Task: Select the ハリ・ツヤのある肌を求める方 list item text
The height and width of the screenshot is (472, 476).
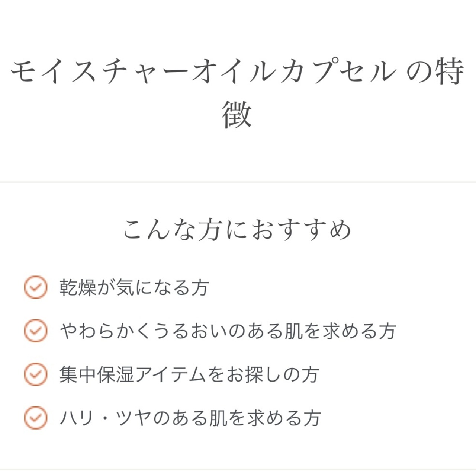Action: [x=190, y=418]
